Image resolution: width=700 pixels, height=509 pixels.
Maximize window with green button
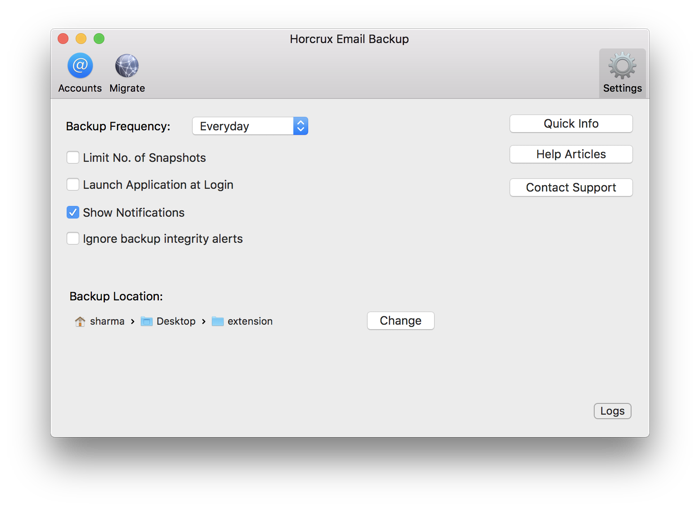[99, 39]
